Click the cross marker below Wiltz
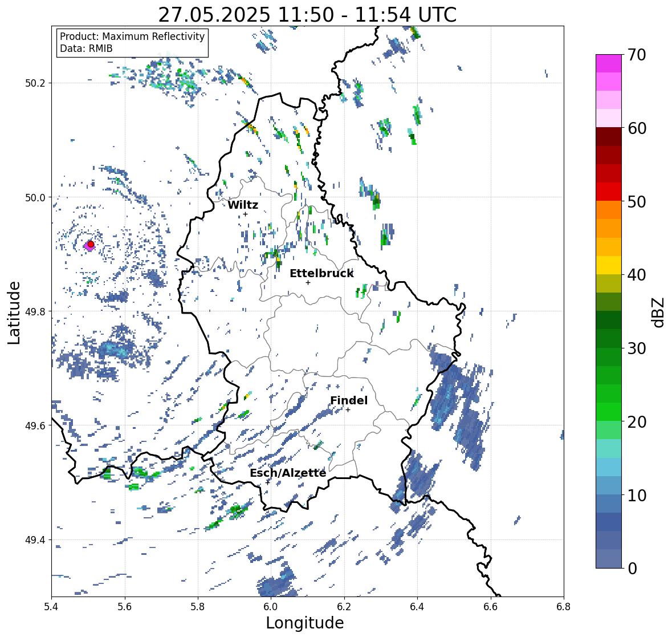The width and height of the screenshot is (672, 637). [x=245, y=214]
